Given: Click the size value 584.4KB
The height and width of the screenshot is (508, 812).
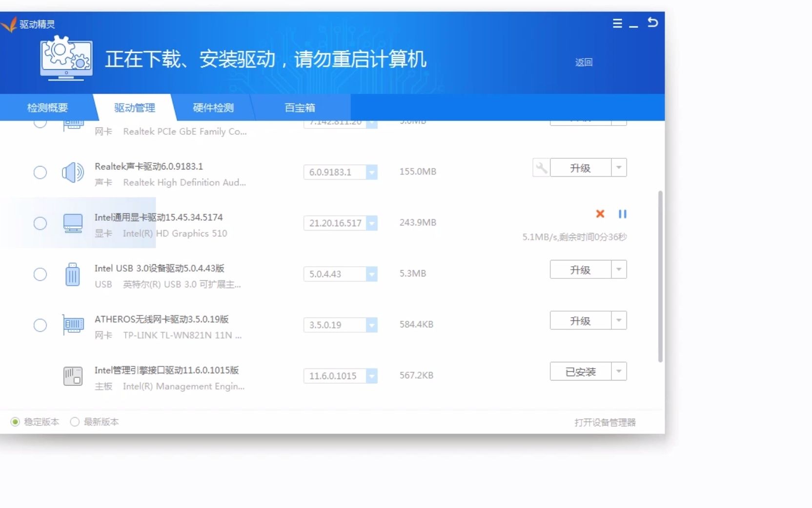Looking at the screenshot, I should coord(416,324).
